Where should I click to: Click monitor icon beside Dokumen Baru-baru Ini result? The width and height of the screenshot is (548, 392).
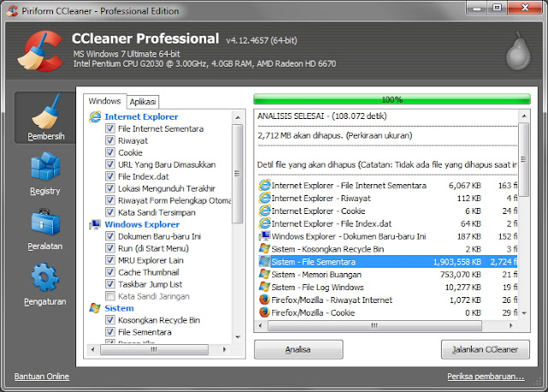[265, 236]
